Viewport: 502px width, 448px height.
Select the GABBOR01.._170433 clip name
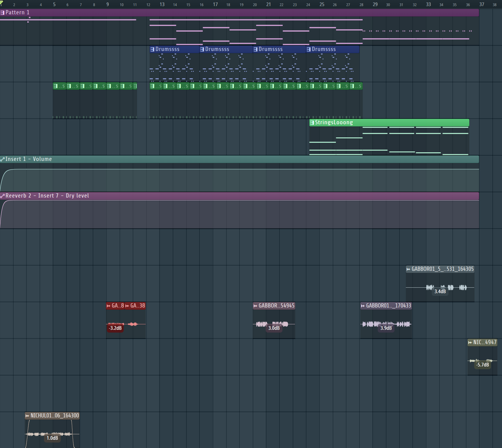click(388, 306)
